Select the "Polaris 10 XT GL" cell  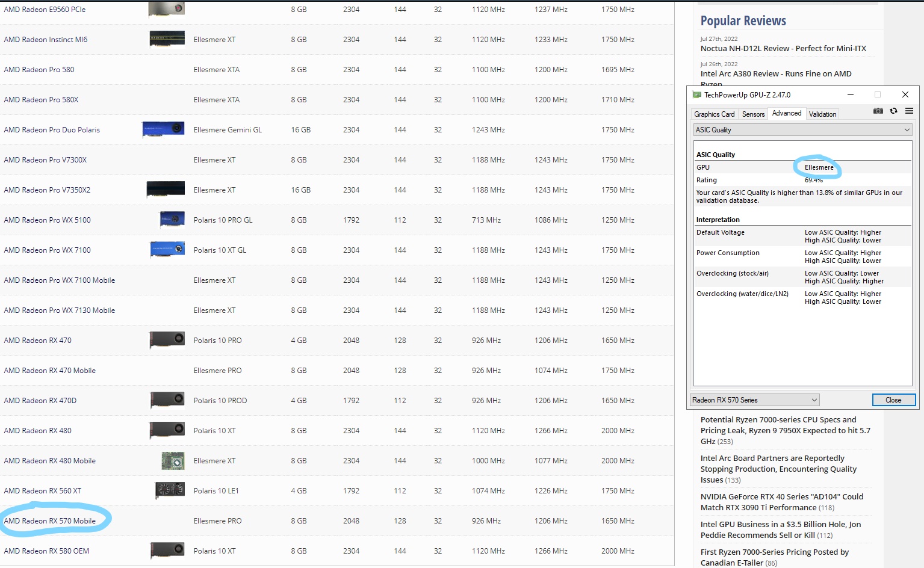tap(220, 250)
